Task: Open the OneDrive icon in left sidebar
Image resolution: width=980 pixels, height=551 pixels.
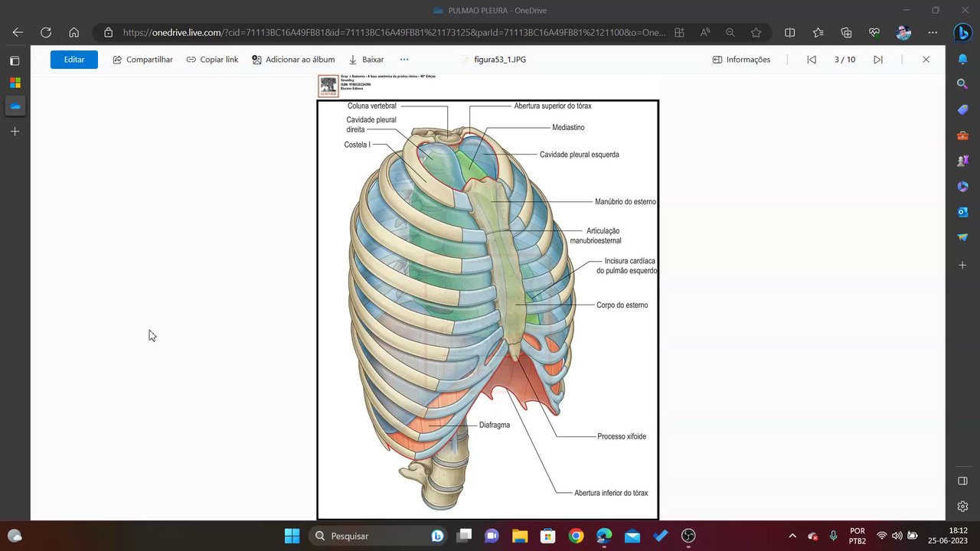Action: click(15, 106)
